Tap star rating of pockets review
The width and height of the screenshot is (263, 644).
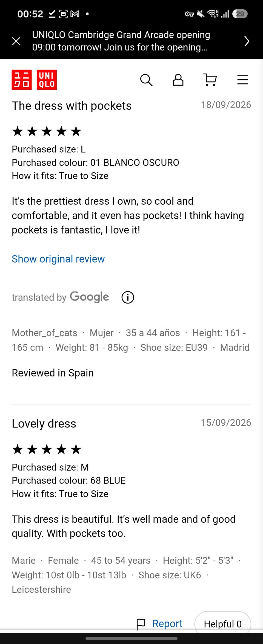point(47,131)
